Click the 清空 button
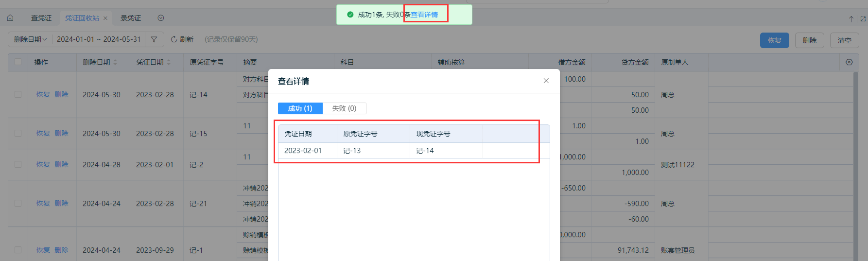 (845, 40)
